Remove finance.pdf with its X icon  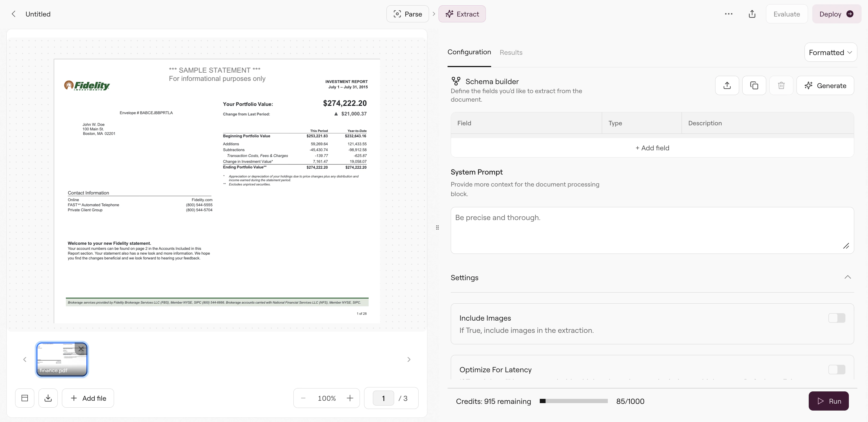(81, 349)
